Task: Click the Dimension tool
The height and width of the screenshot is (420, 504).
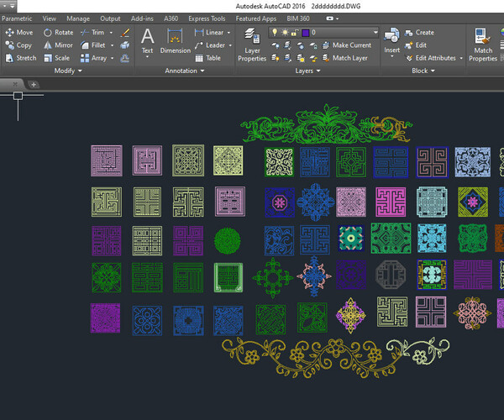Action: pos(176,40)
